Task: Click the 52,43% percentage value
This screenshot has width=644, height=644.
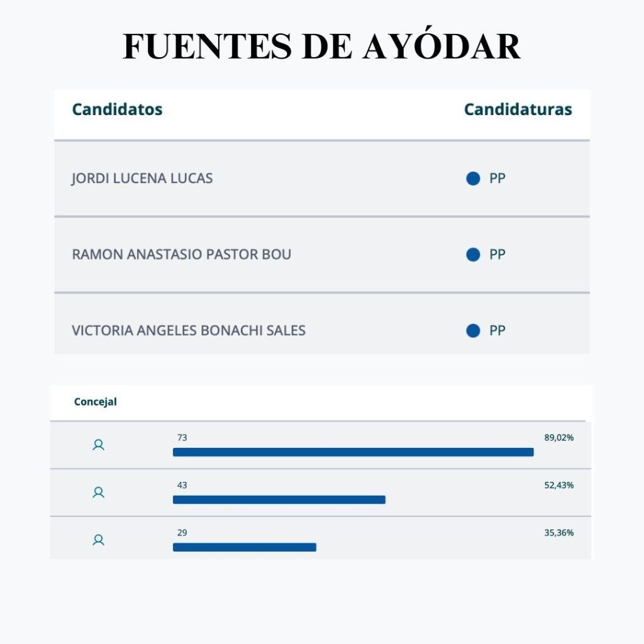Action: [558, 486]
